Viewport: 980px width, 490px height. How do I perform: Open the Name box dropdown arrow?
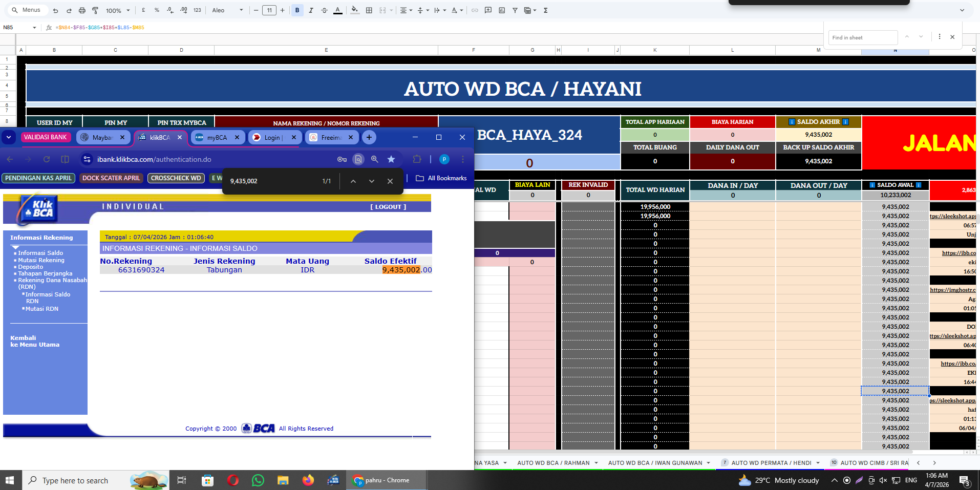pyautogui.click(x=34, y=28)
